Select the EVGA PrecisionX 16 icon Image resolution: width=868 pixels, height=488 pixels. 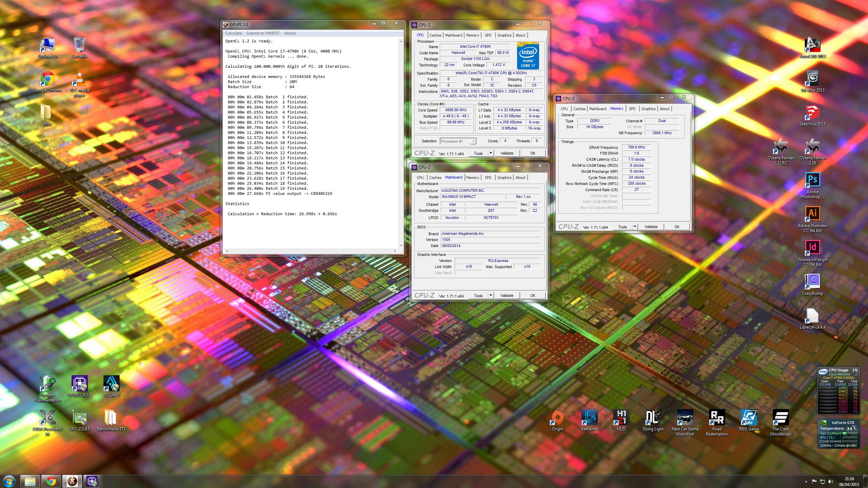tap(47, 423)
